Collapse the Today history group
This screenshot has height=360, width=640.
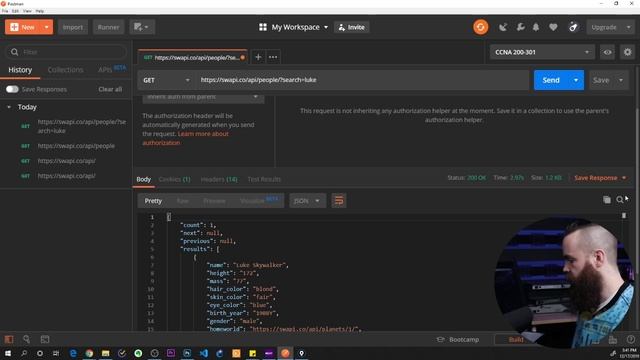coord(9,107)
